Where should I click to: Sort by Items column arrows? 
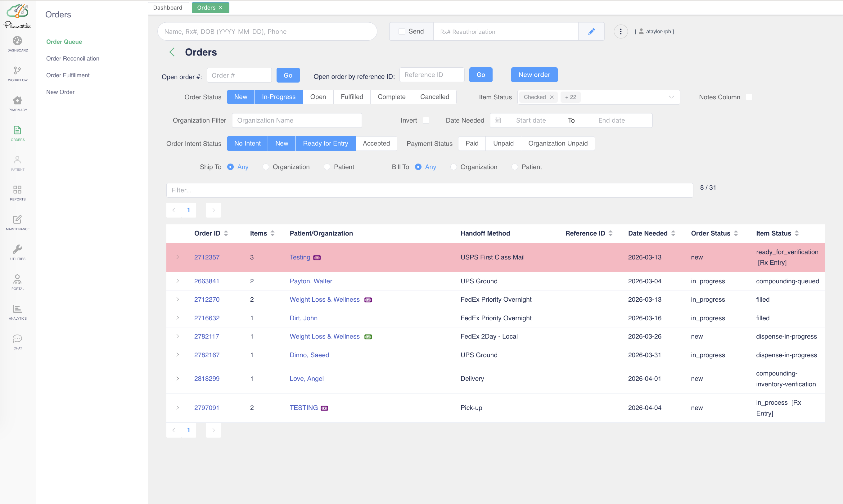[273, 233]
